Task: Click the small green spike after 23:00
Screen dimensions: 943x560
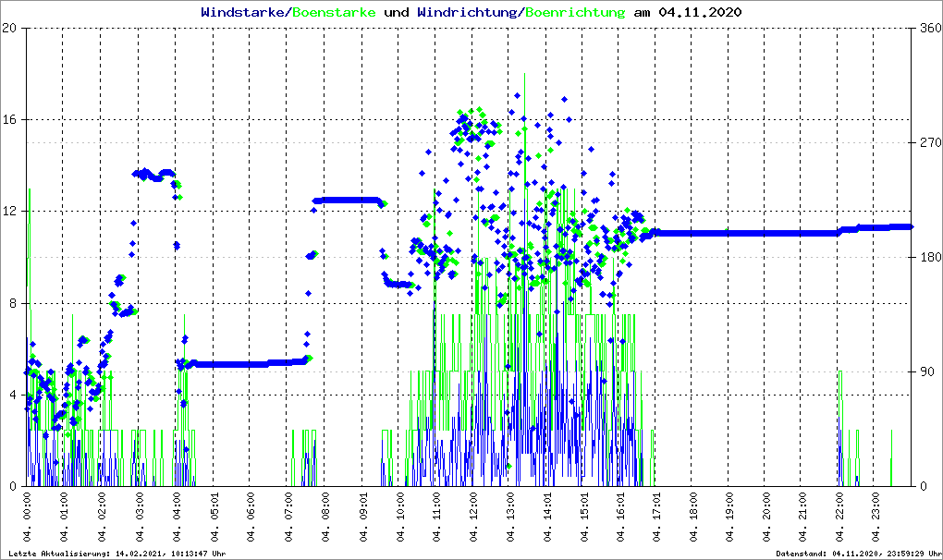Action: [891, 457]
